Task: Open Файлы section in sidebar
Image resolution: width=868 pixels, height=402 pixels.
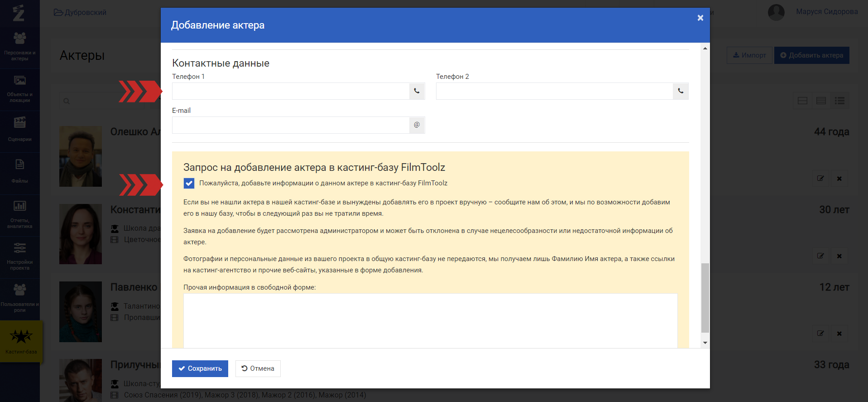Action: pyautogui.click(x=20, y=173)
